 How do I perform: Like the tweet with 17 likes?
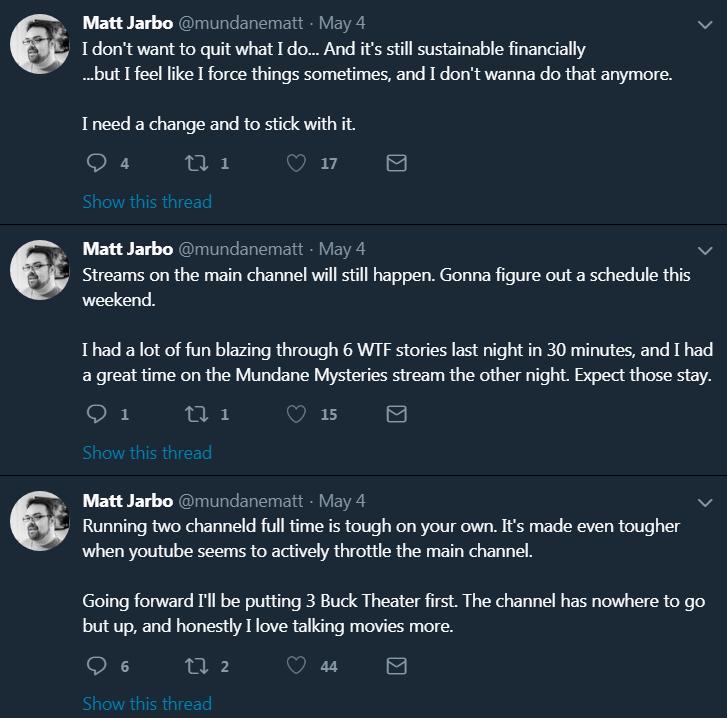(296, 163)
